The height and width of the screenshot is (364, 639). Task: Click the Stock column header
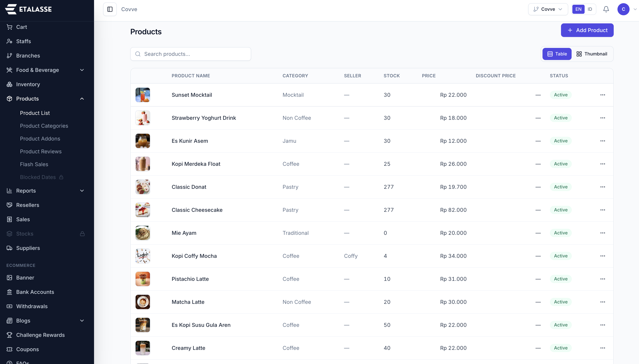[x=391, y=76]
